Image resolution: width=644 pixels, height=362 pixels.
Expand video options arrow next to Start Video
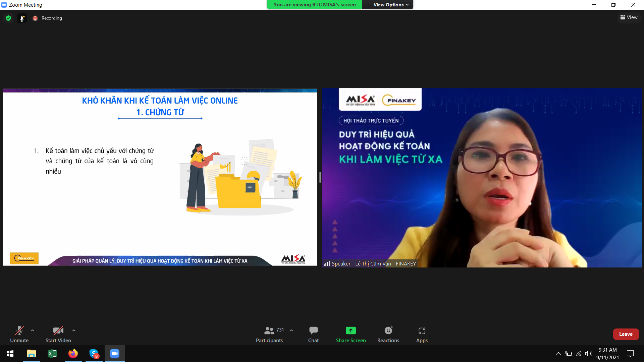74,330
